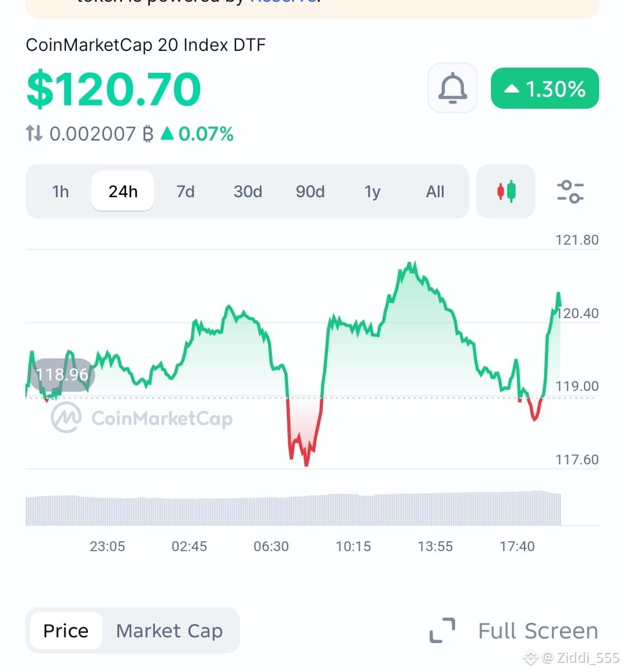Switch chart to 7d range
The image size is (624, 672).
185,191
